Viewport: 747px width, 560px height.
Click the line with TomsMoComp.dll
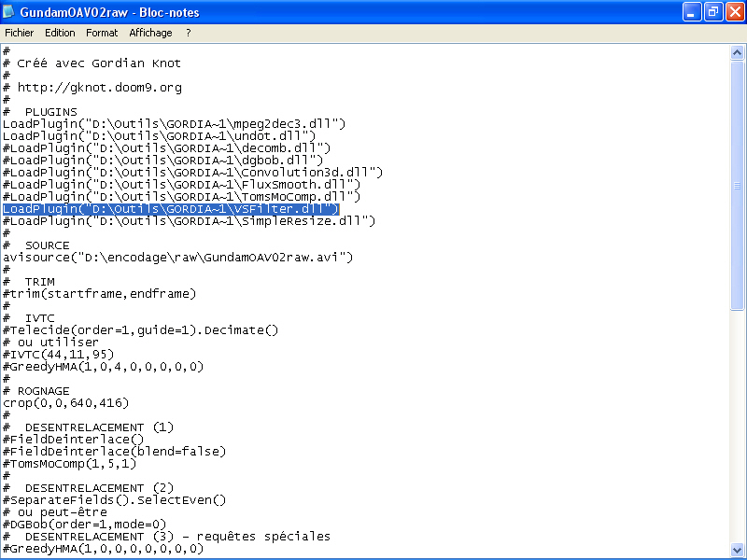181,197
